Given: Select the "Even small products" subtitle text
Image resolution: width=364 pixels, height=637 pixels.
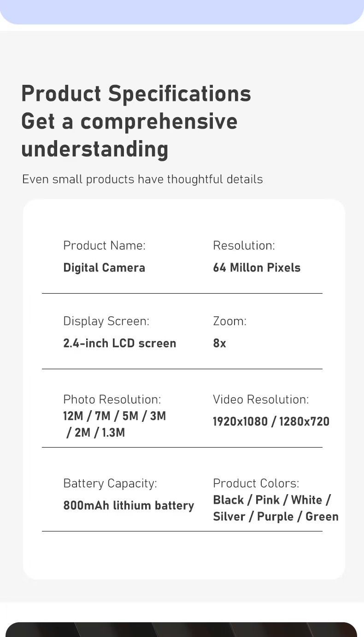Looking at the screenshot, I should [x=142, y=179].
